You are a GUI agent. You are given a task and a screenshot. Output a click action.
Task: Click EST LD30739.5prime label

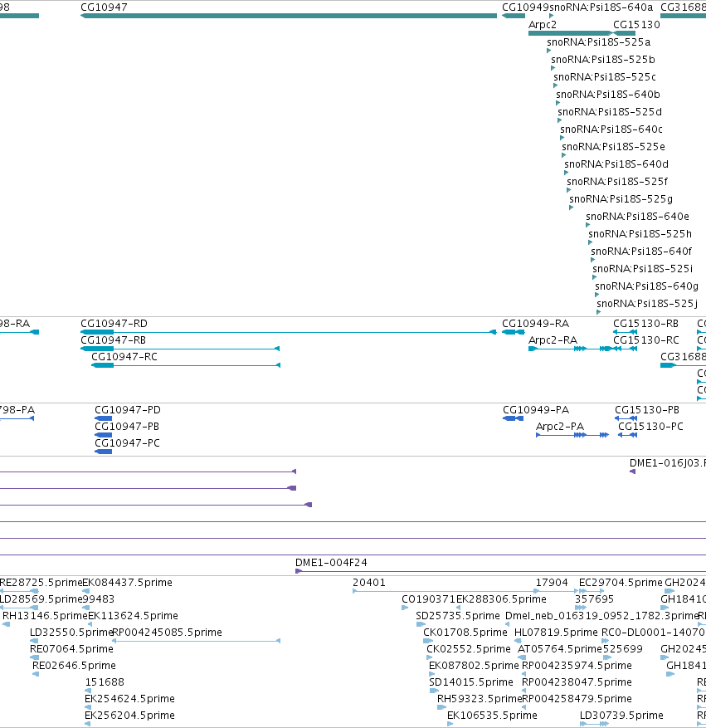tap(621, 716)
